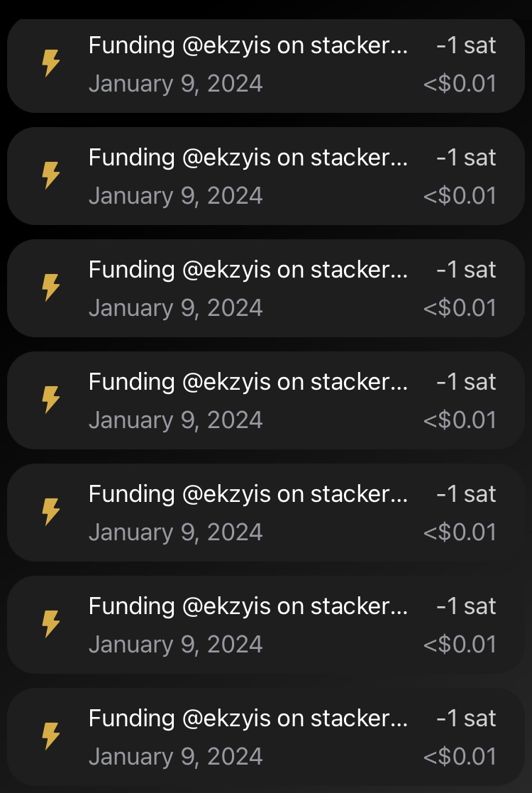The width and height of the screenshot is (532, 793).
Task: Click the "-1 sat" amount in the third row
Action: pyautogui.click(x=466, y=270)
